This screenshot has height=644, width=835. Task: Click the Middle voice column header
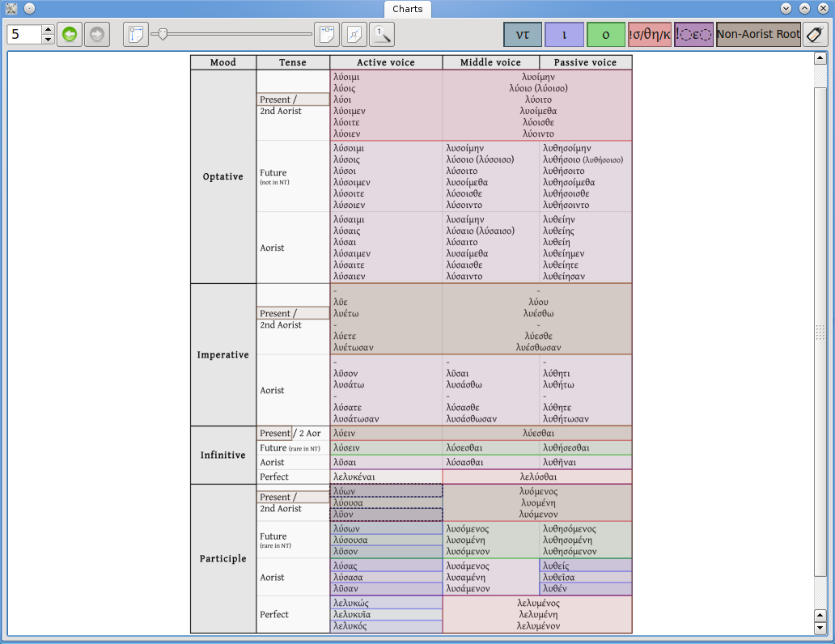(x=490, y=62)
